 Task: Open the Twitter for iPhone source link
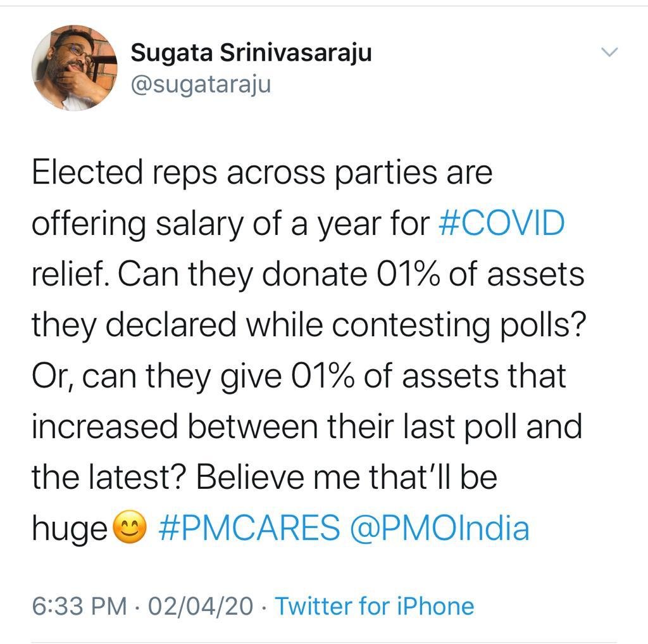374,606
